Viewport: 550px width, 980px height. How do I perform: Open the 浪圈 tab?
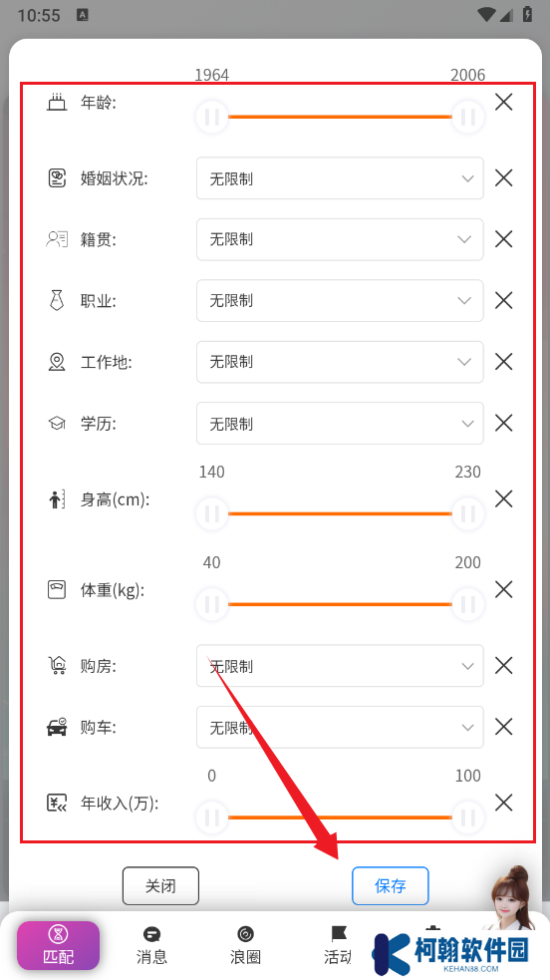coord(245,946)
